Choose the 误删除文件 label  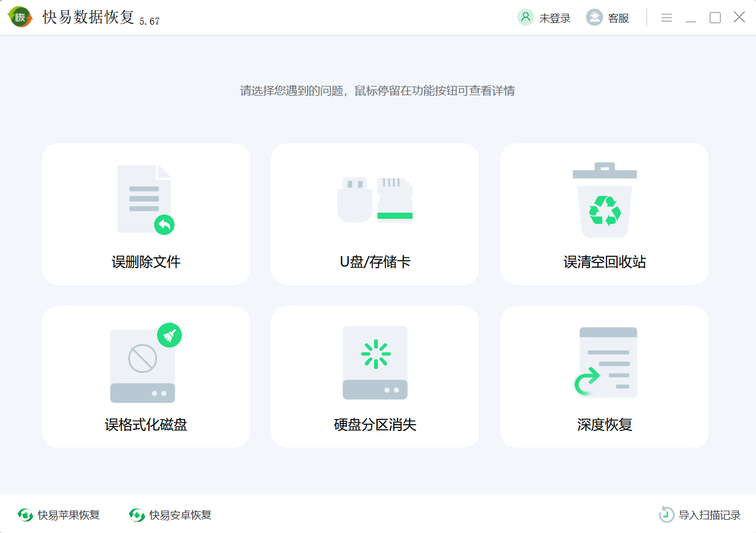[x=145, y=262]
